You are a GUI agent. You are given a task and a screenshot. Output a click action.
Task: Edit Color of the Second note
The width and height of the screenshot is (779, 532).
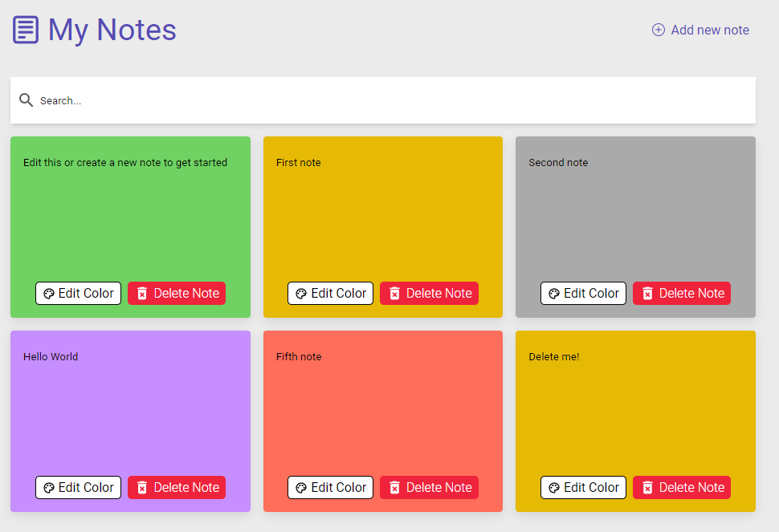pos(583,294)
